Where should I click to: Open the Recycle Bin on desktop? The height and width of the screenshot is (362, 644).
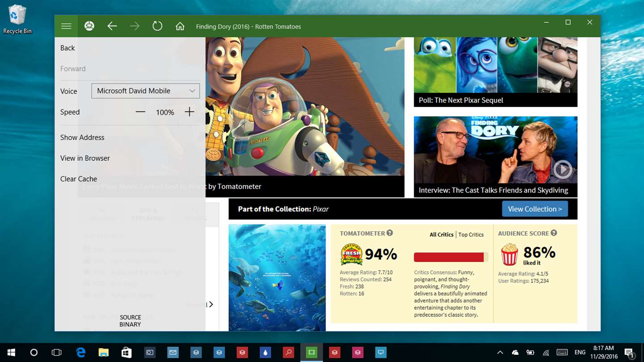click(17, 20)
